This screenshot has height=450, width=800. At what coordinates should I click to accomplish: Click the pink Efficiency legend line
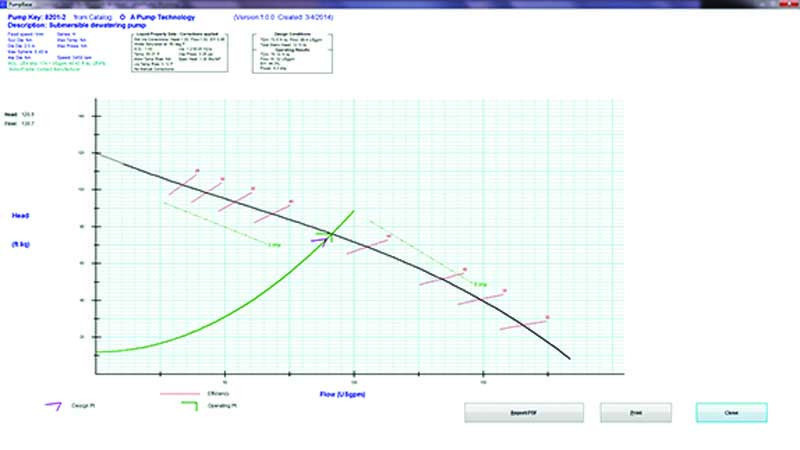click(x=180, y=394)
